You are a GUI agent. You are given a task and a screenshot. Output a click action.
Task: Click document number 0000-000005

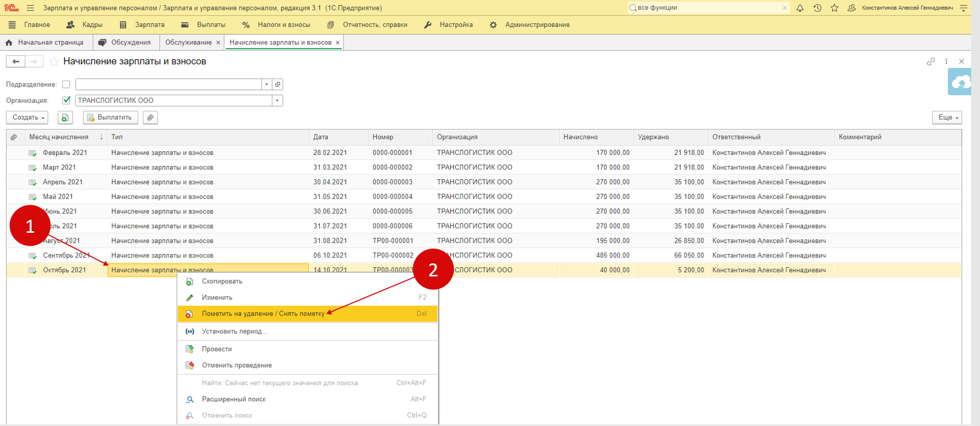(x=392, y=211)
